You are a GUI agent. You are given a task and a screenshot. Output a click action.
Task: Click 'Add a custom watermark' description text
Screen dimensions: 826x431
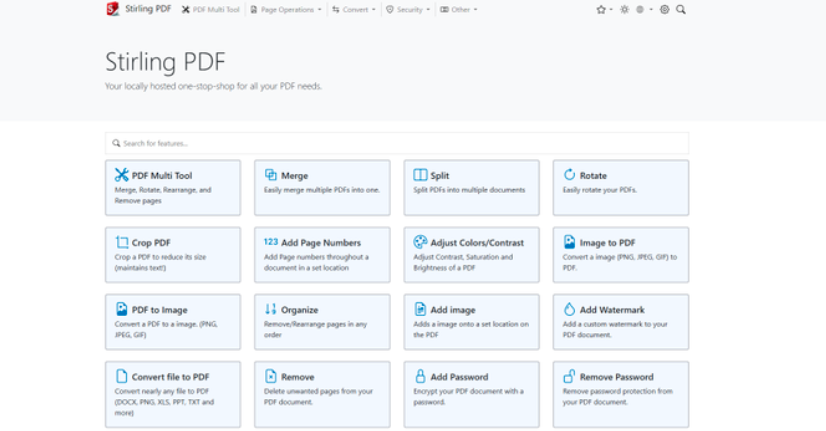(615, 329)
